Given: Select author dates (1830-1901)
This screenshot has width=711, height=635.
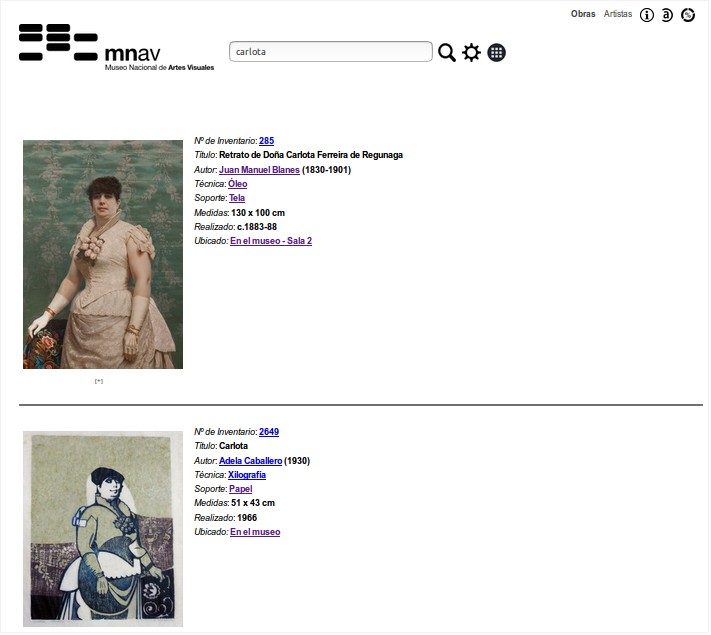Looking at the screenshot, I should coord(326,170).
